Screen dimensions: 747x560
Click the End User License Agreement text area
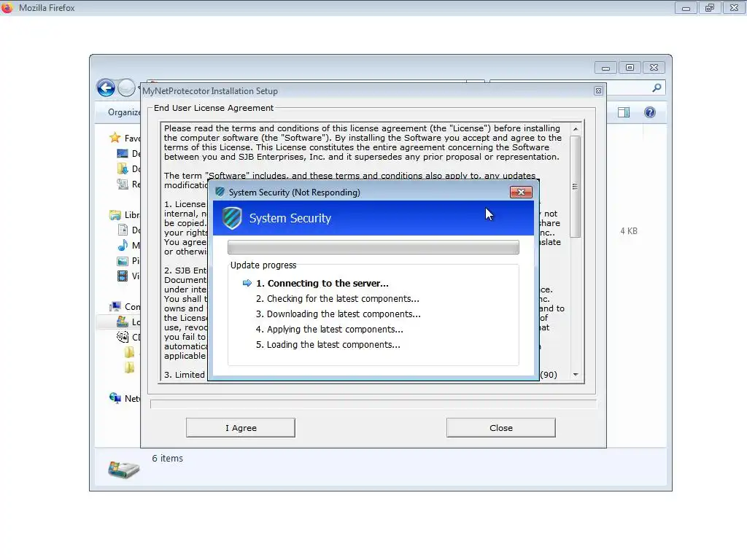(365, 252)
